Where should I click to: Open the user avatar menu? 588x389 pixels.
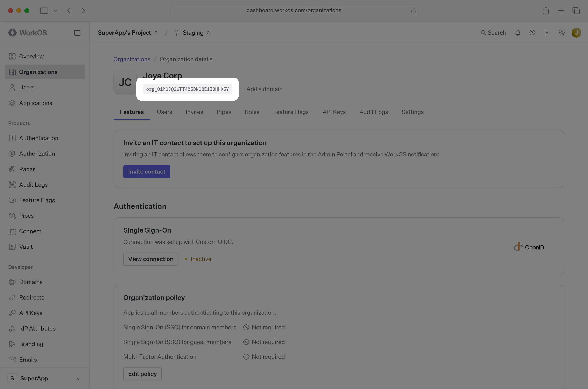click(x=577, y=33)
